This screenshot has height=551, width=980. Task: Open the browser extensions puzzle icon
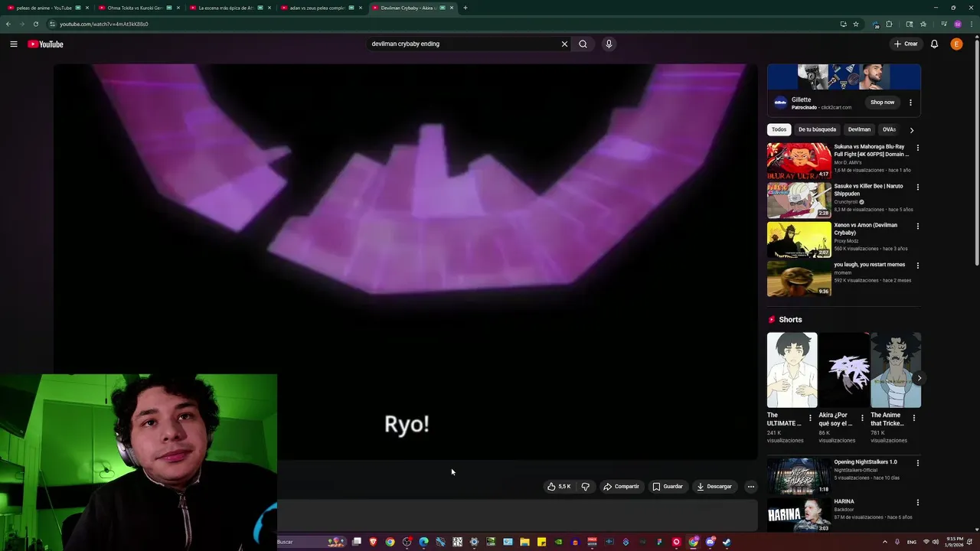(x=889, y=24)
